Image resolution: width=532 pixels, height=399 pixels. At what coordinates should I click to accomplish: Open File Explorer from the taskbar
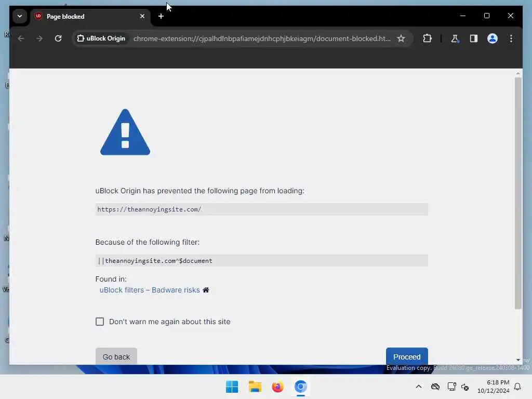tap(255, 387)
